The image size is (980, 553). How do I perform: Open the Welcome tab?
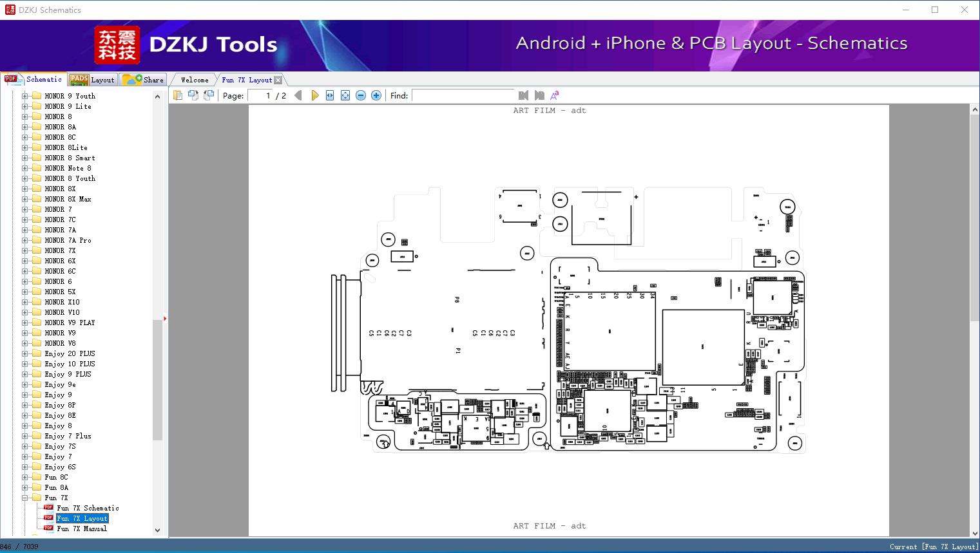(x=195, y=80)
